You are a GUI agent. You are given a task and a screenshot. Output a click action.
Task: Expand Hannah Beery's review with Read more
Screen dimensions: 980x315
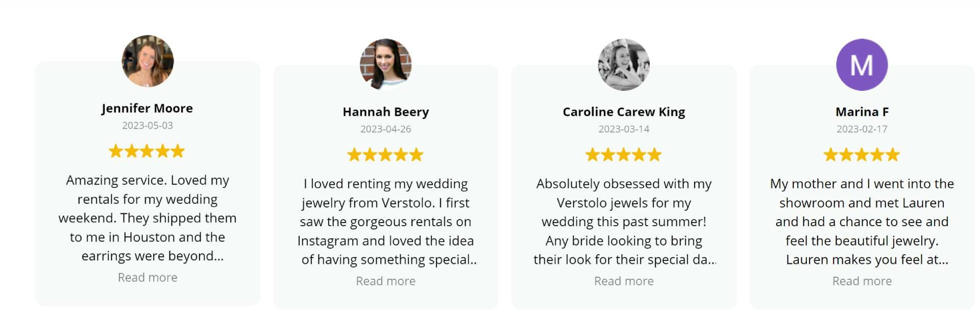click(385, 281)
